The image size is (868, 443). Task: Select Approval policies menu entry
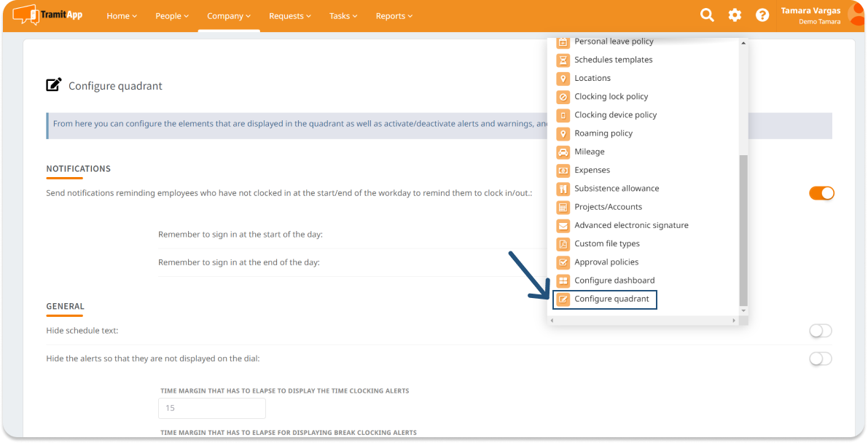606,262
